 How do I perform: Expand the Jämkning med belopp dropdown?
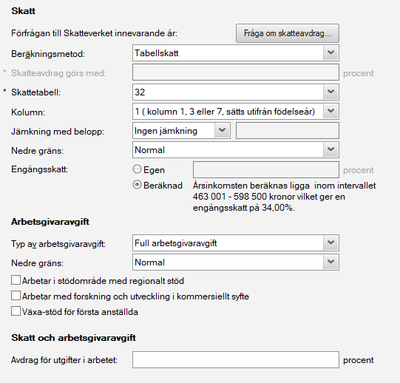181,131
